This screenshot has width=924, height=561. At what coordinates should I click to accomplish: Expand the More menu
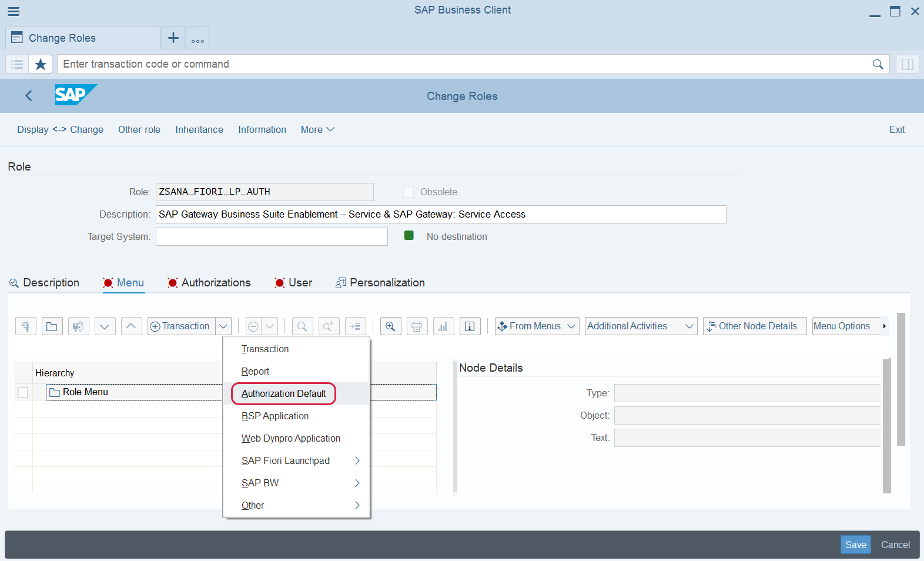coord(317,129)
